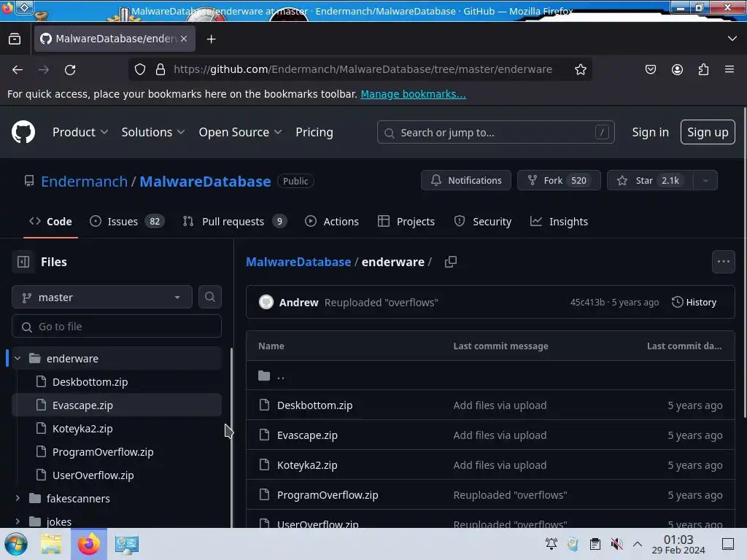
Task: Click the Sign up button
Action: tap(708, 132)
